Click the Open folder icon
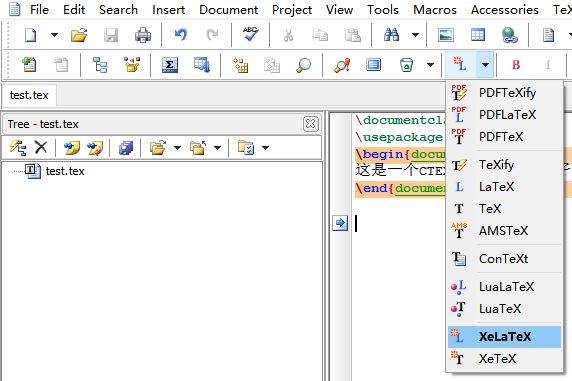 tap(79, 35)
